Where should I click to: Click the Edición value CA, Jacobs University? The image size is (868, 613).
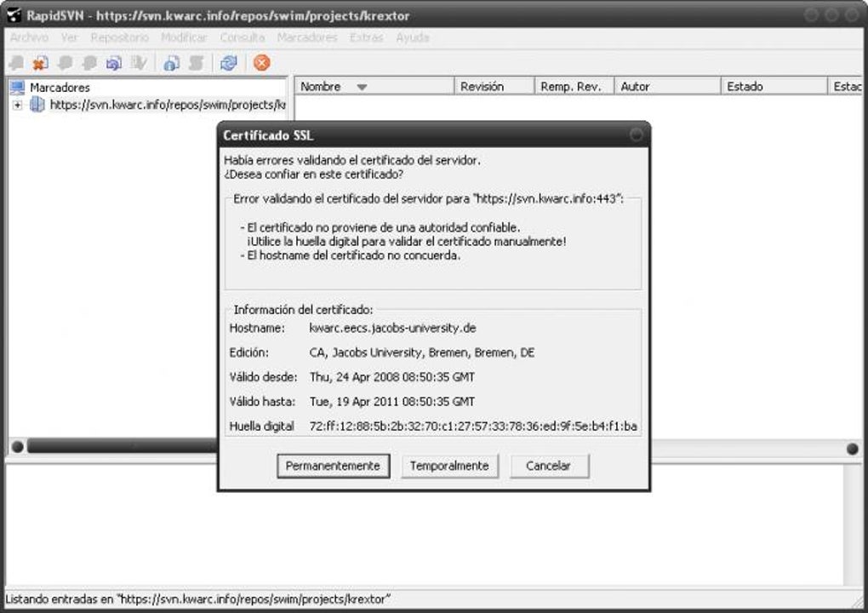422,352
